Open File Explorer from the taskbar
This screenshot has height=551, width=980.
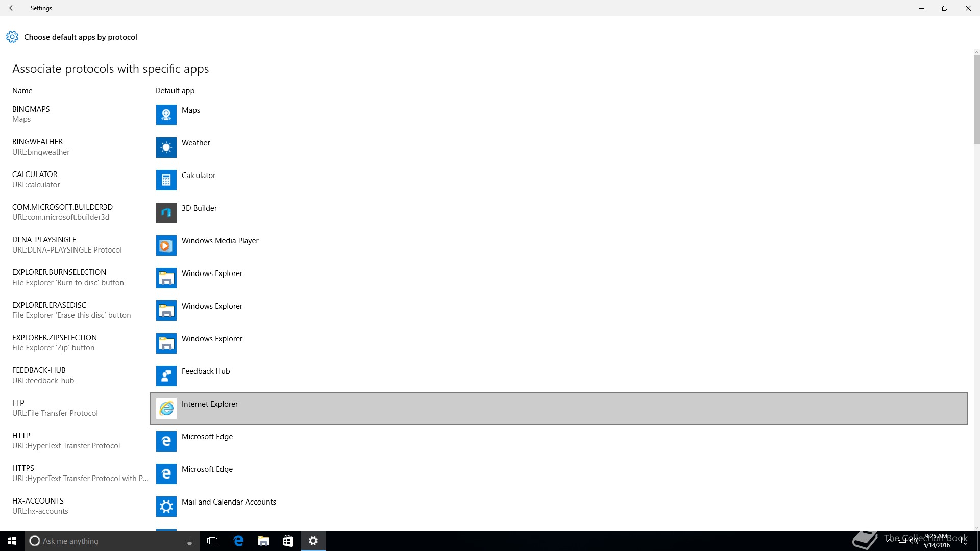tap(263, 541)
